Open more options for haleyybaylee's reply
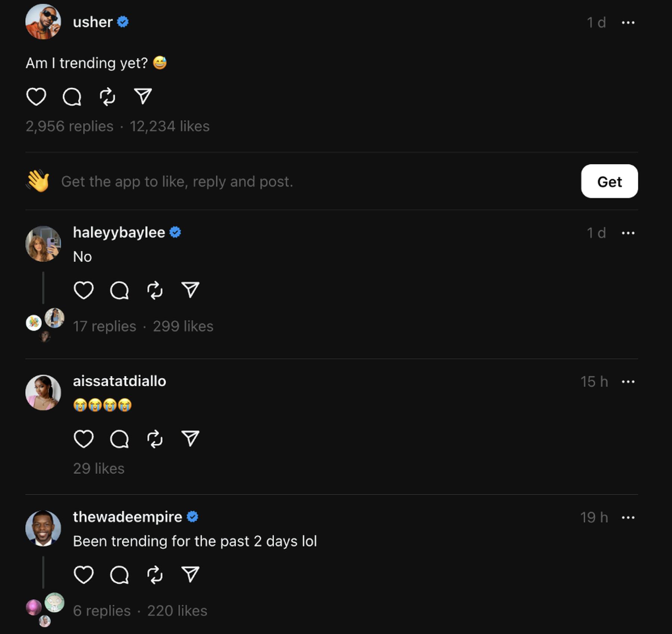 pos(628,233)
